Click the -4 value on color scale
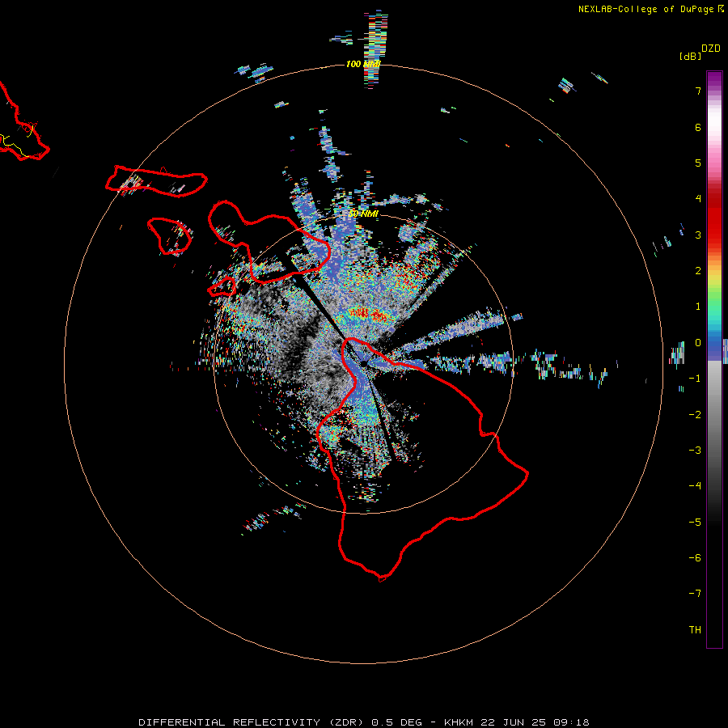Screen dimensions: 728x728 695,486
